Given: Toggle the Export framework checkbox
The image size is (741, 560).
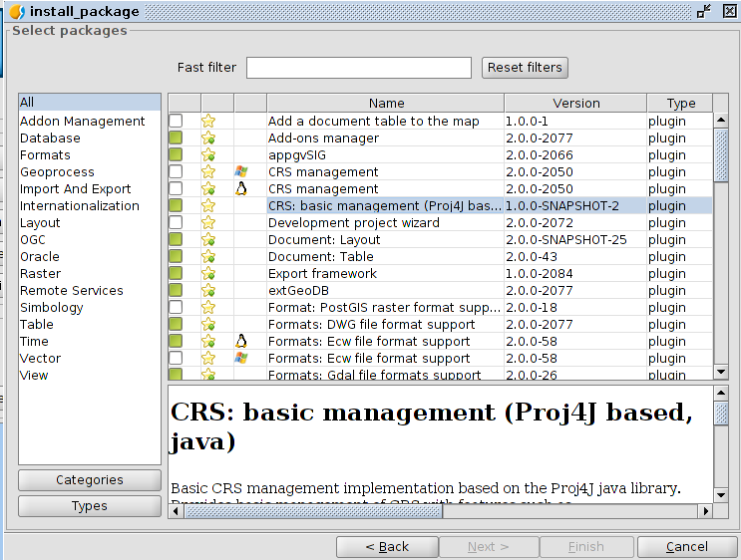Looking at the screenshot, I should click(176, 273).
